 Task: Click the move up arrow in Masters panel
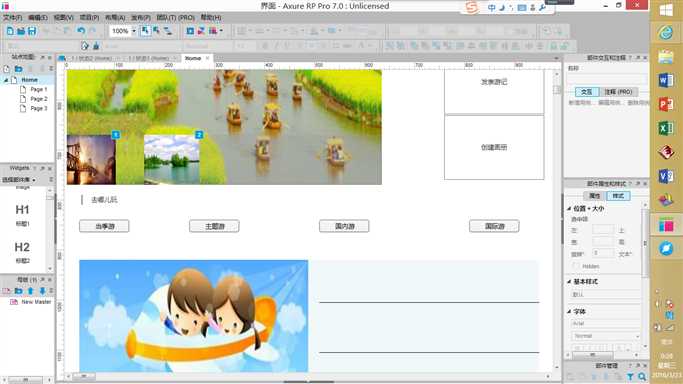tap(30, 290)
